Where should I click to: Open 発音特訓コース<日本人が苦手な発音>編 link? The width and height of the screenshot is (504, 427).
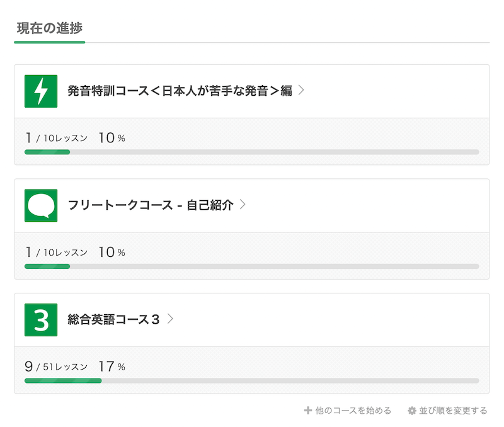pyautogui.click(x=180, y=91)
